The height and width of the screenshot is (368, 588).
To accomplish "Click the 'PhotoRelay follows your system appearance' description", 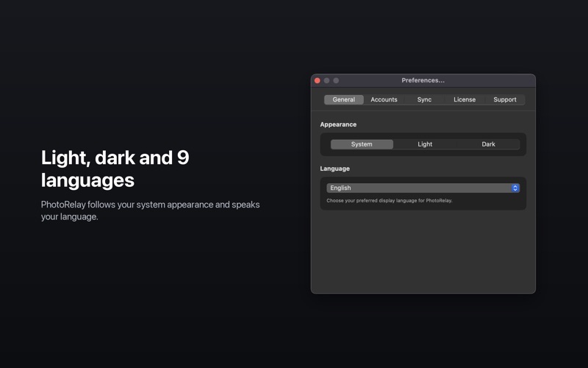I will coord(150,210).
